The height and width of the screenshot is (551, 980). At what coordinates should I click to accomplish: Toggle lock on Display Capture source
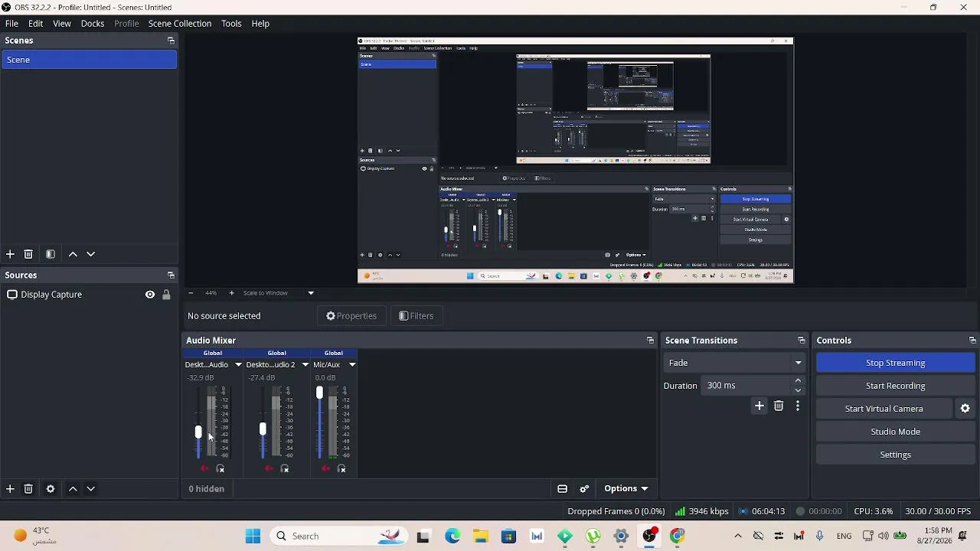166,295
